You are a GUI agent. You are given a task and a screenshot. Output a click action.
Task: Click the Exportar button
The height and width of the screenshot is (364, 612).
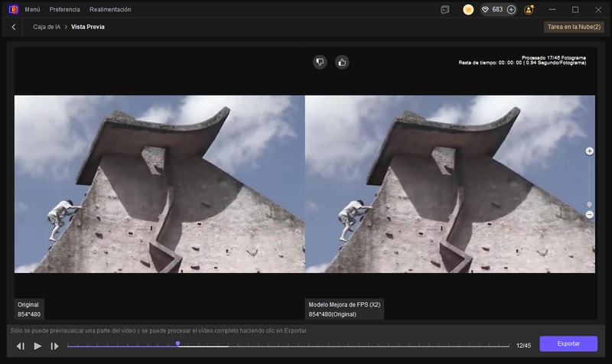tap(568, 343)
